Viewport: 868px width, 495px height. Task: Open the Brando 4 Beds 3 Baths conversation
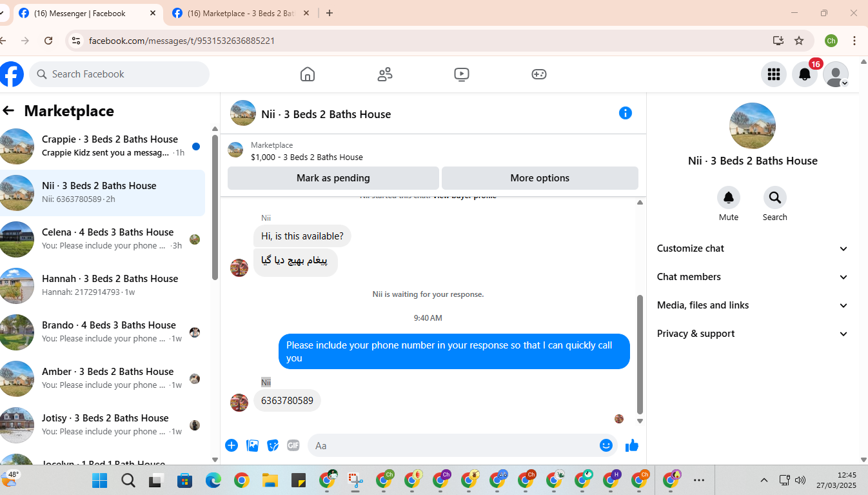[103, 332]
